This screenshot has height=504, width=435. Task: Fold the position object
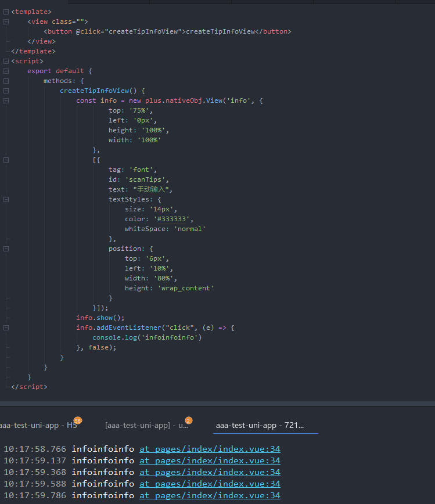[x=6, y=249]
